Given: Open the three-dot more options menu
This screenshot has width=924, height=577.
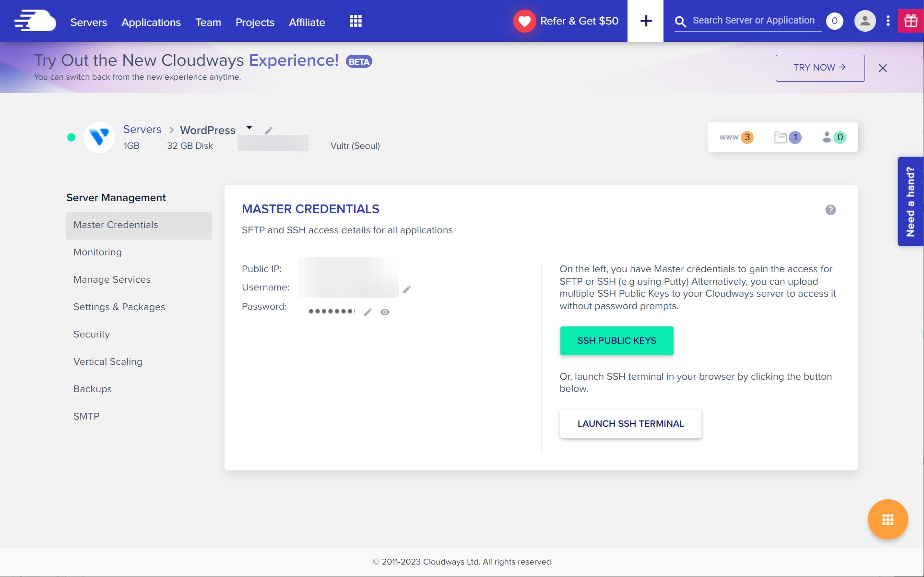Looking at the screenshot, I should point(888,21).
